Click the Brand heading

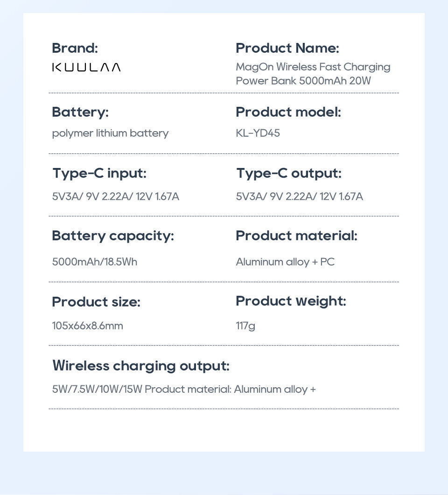[x=75, y=49]
